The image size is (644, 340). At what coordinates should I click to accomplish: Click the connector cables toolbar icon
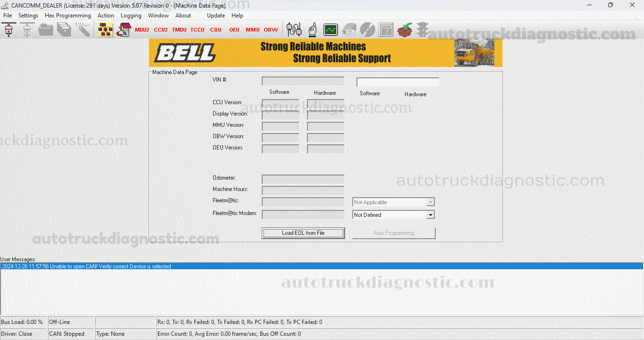point(294,30)
